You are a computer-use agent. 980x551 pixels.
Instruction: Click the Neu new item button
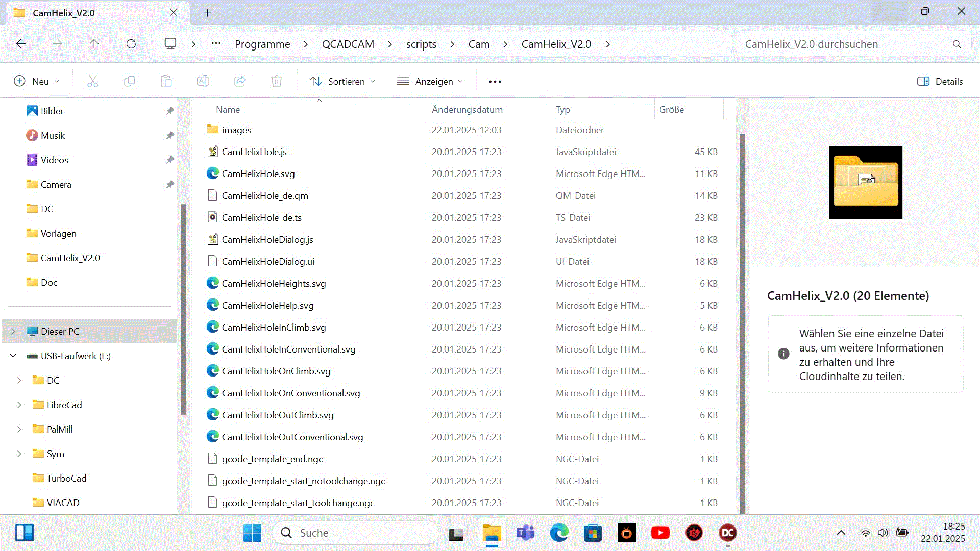coord(36,81)
